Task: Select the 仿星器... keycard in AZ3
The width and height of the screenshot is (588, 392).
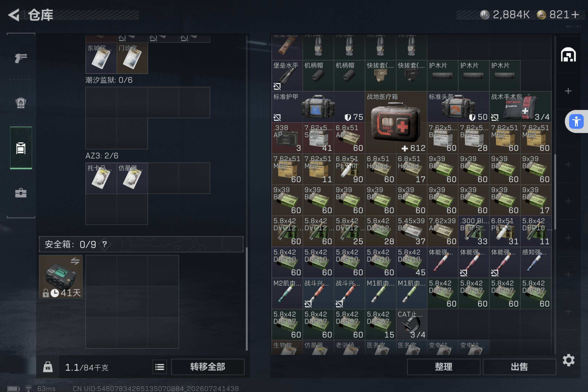Action: click(x=132, y=178)
